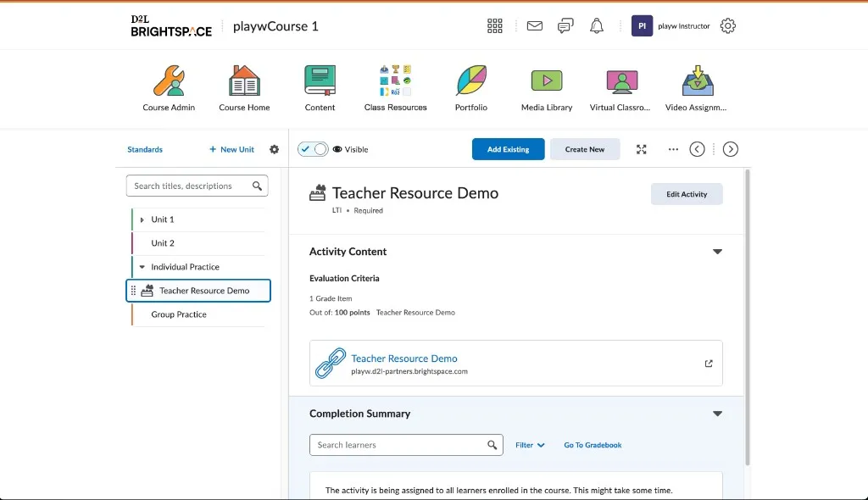Click the Create New button
The image size is (868, 500).
point(585,149)
